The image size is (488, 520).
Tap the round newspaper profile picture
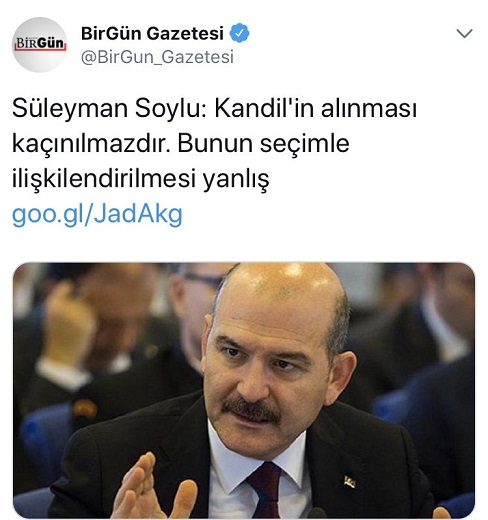[x=39, y=45]
